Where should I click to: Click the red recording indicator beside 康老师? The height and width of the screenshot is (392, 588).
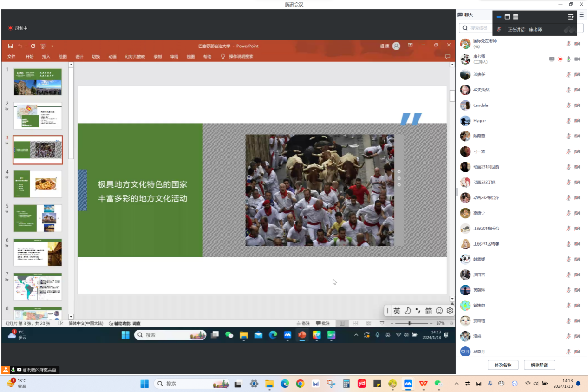point(560,59)
